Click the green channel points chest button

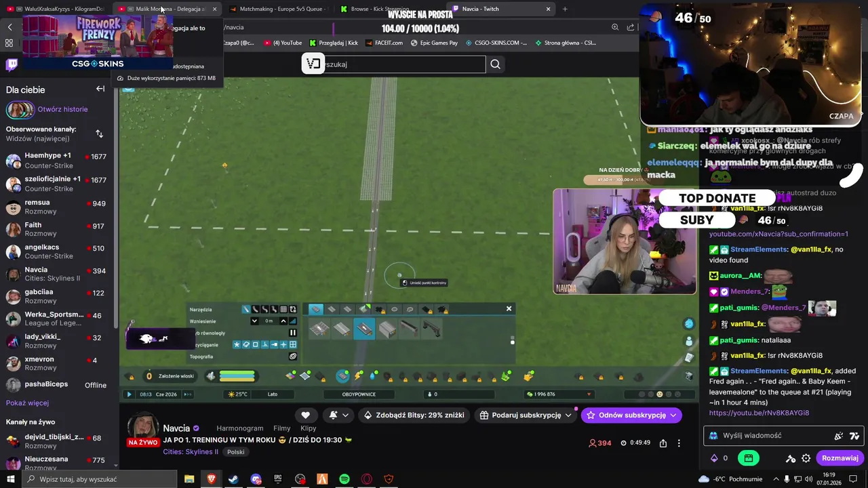point(748,458)
